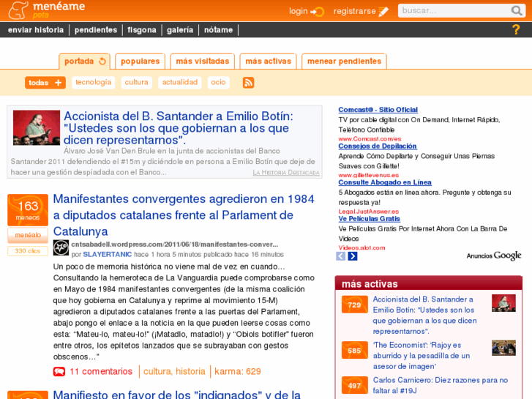Click the login arrow icon

point(318,12)
